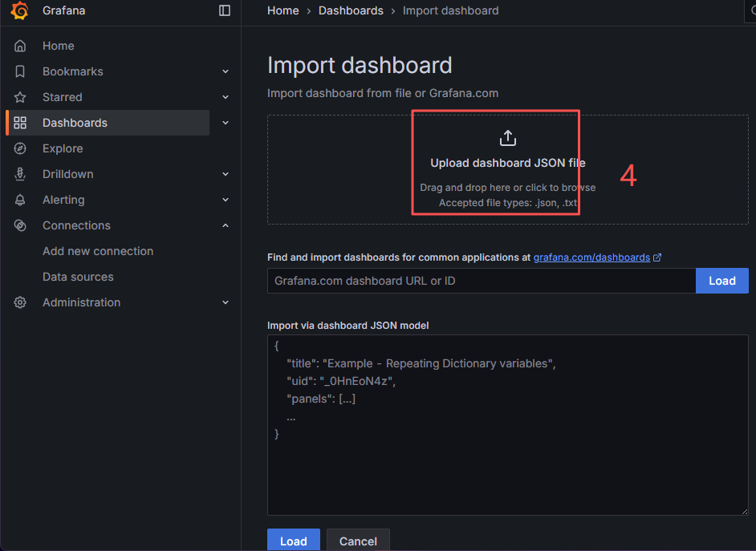Click Import dashboard from file subtitle
This screenshot has height=551, width=756.
click(x=383, y=93)
